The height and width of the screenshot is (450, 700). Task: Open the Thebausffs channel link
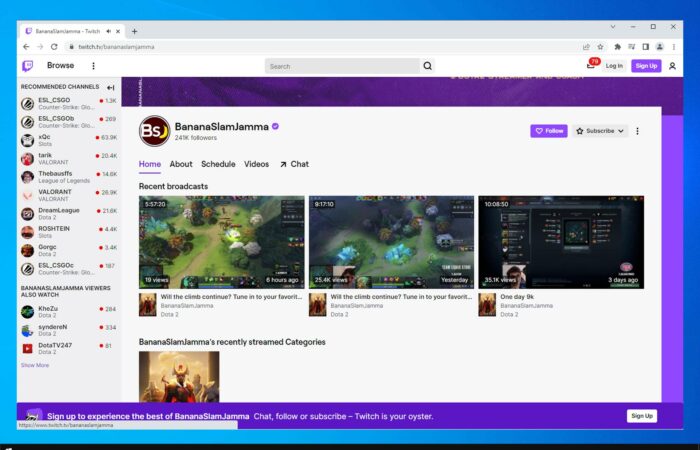click(x=69, y=177)
